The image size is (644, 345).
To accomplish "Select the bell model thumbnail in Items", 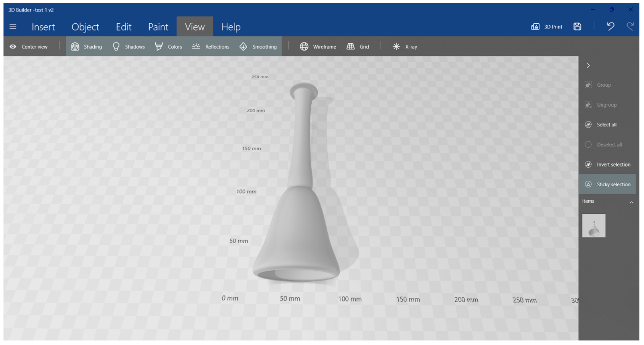I will pyautogui.click(x=593, y=225).
